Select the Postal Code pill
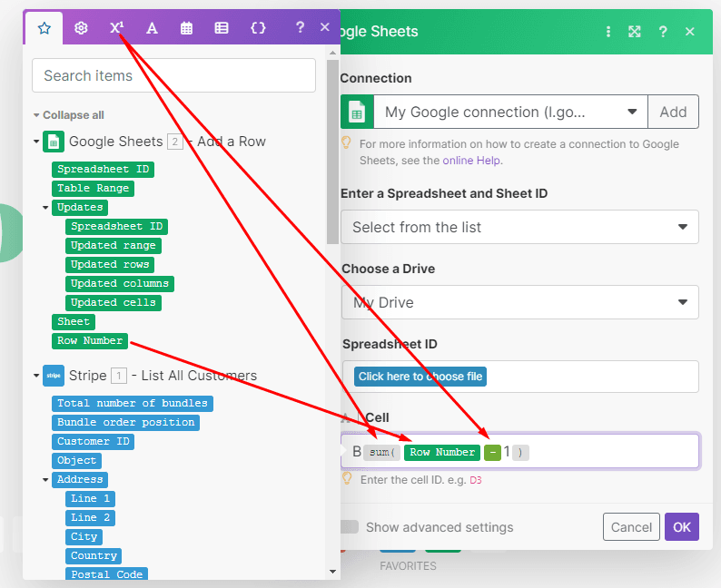Screen dimensions: 721x588 coord(106,573)
